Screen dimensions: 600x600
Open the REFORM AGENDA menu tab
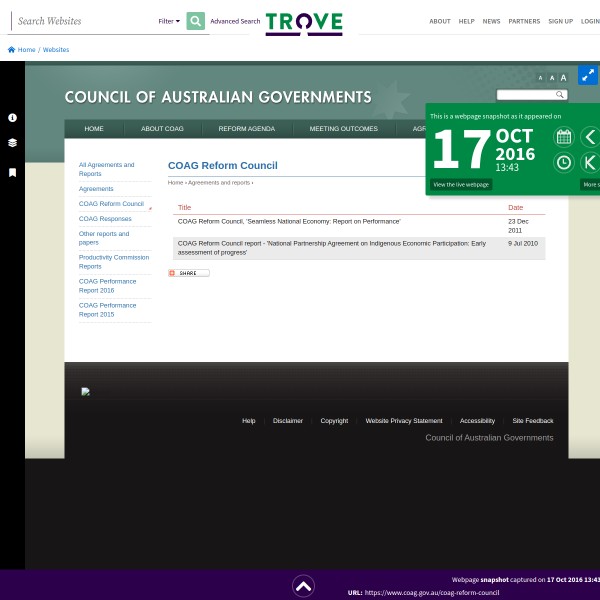[x=246, y=129]
